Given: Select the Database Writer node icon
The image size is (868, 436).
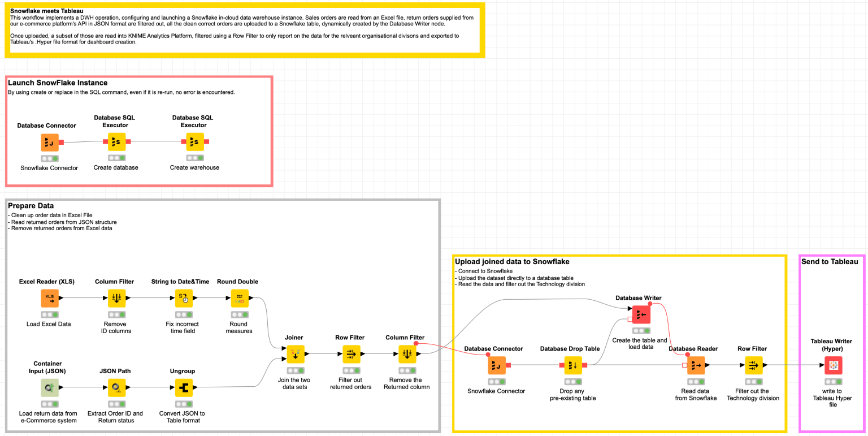Looking at the screenshot, I should pos(641,314).
